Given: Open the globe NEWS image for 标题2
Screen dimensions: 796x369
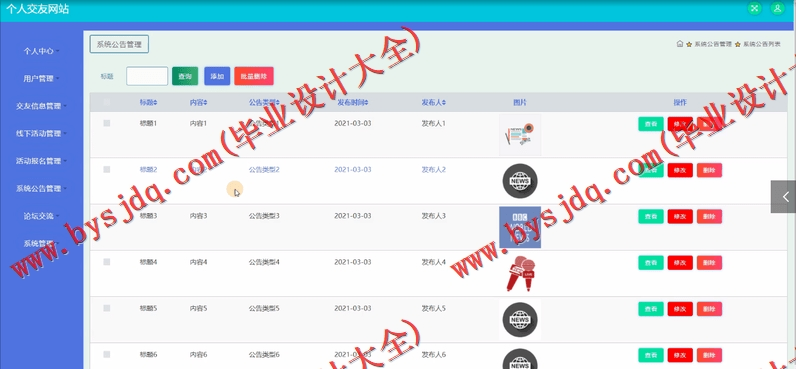Looking at the screenshot, I should 520,181.
